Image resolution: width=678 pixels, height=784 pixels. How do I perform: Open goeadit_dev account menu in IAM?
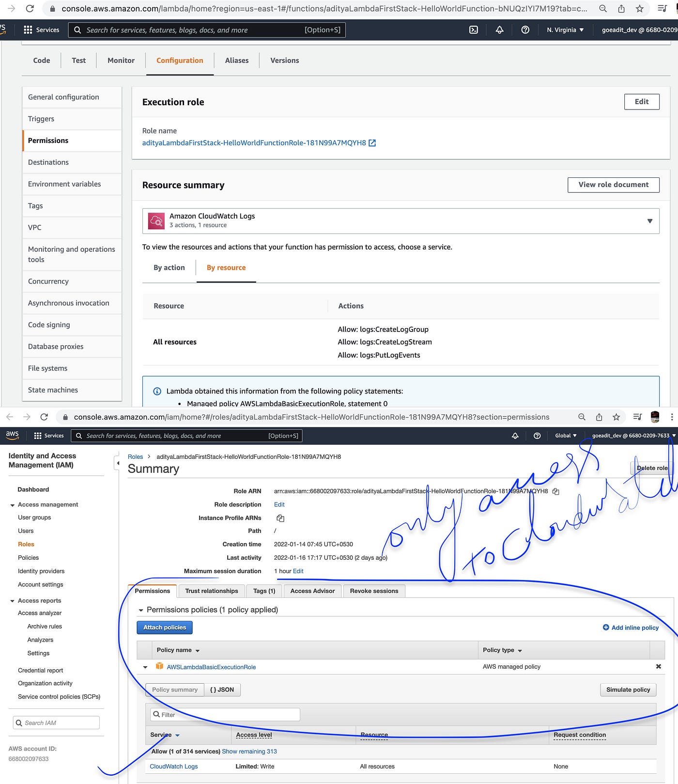633,436
